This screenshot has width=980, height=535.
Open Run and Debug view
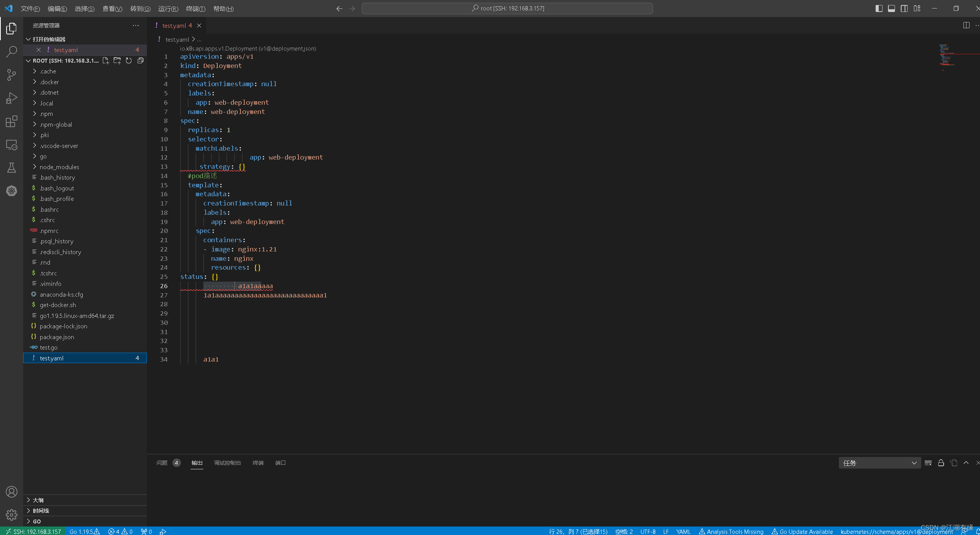pyautogui.click(x=12, y=98)
